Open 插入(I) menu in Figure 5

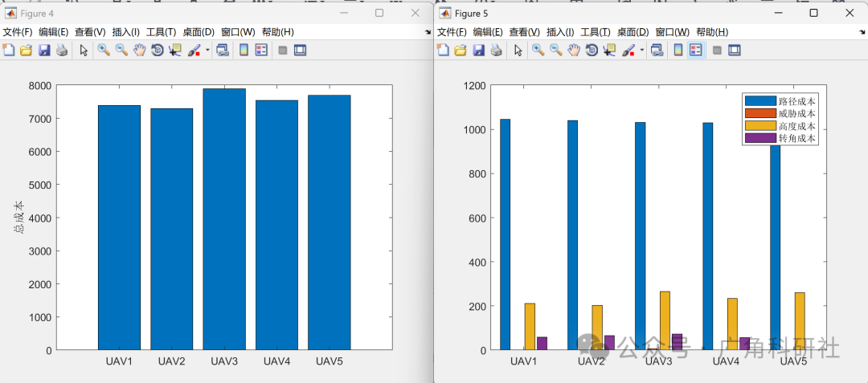pos(560,32)
